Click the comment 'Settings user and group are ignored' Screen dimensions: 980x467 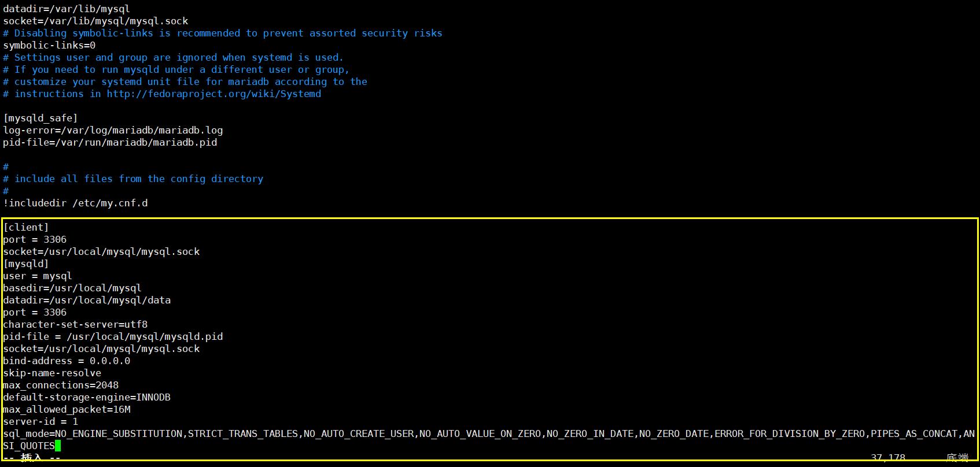point(174,57)
